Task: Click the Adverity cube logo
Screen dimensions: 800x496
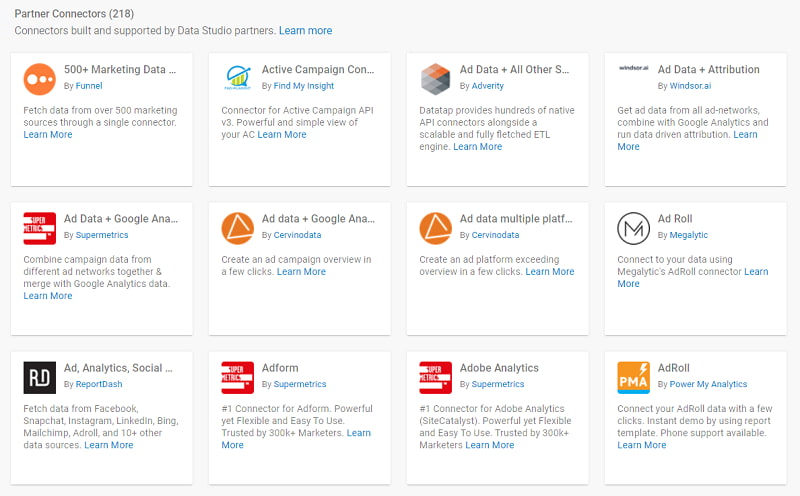Action: click(x=435, y=79)
